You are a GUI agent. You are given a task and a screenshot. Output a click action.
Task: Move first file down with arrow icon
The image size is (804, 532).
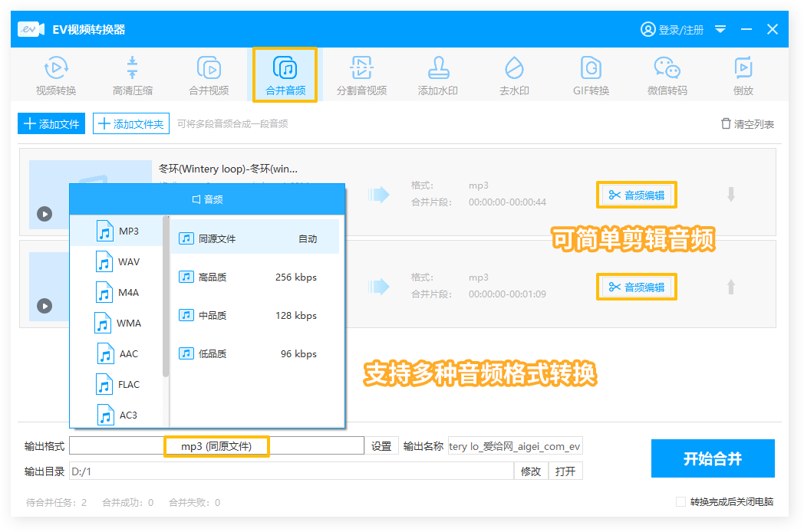pos(730,195)
